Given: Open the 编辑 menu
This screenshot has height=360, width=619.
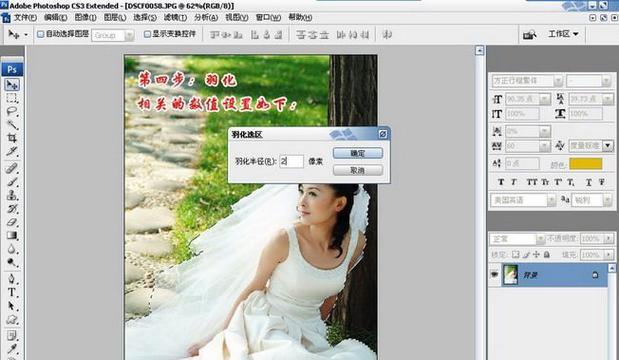Looking at the screenshot, I should tap(55, 17).
